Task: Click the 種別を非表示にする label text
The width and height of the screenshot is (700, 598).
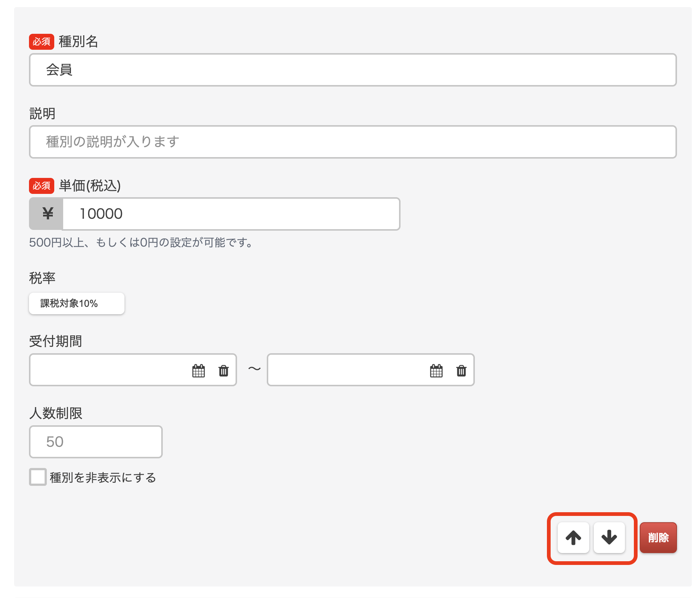Action: click(x=103, y=478)
